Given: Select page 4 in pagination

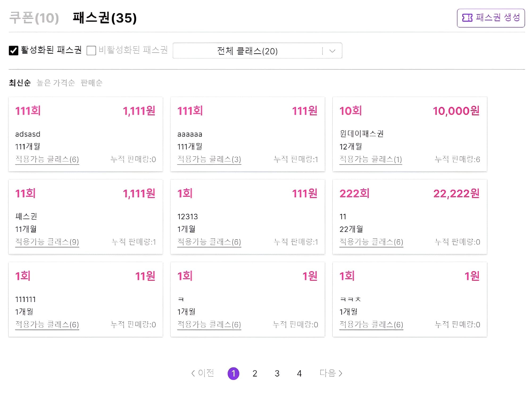Looking at the screenshot, I should click(x=299, y=373).
